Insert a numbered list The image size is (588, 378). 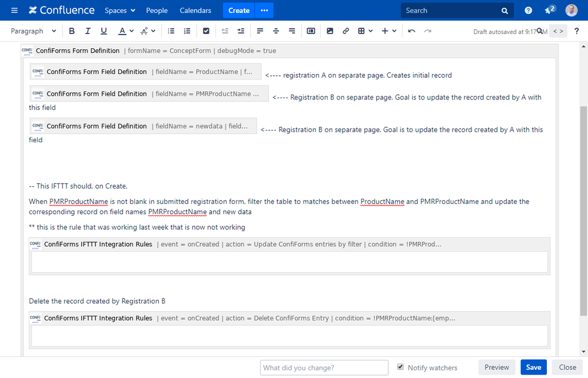coord(187,31)
